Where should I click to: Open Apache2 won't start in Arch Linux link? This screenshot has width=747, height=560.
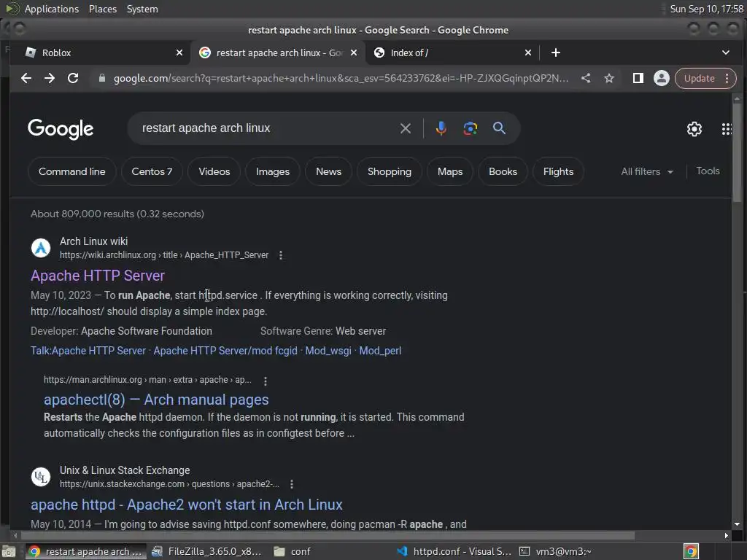pos(187,505)
